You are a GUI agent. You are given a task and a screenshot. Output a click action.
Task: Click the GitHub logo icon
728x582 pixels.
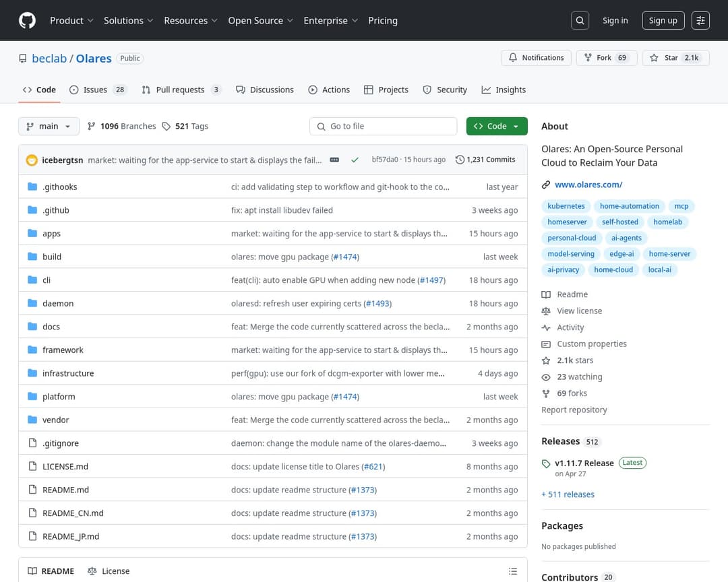[x=28, y=20]
